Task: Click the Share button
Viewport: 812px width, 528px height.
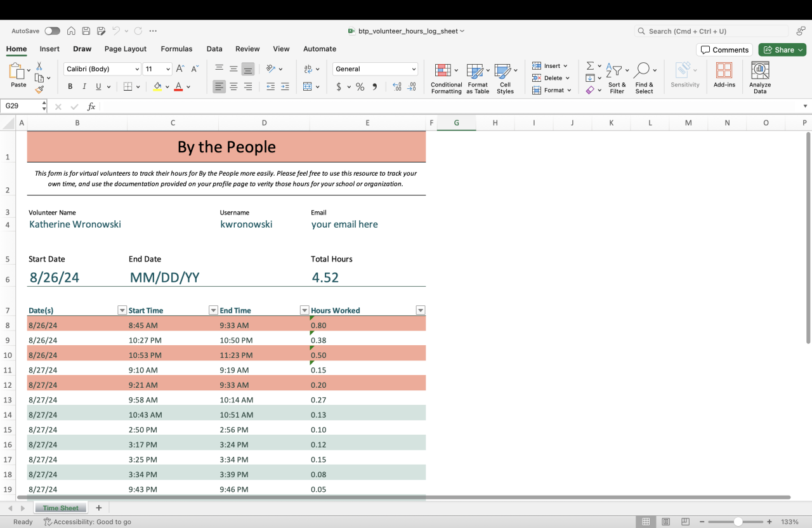Action: (x=782, y=50)
